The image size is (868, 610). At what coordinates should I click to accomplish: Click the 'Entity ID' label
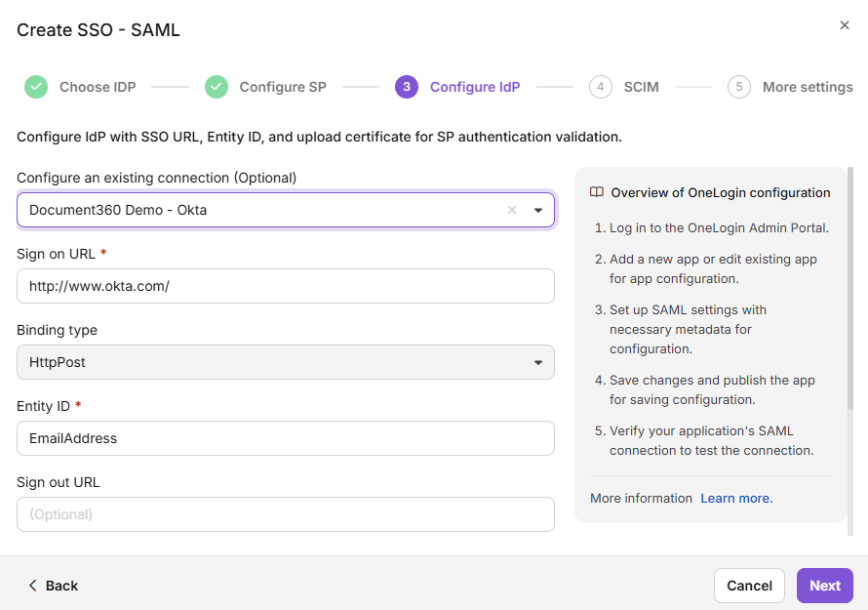(43, 406)
